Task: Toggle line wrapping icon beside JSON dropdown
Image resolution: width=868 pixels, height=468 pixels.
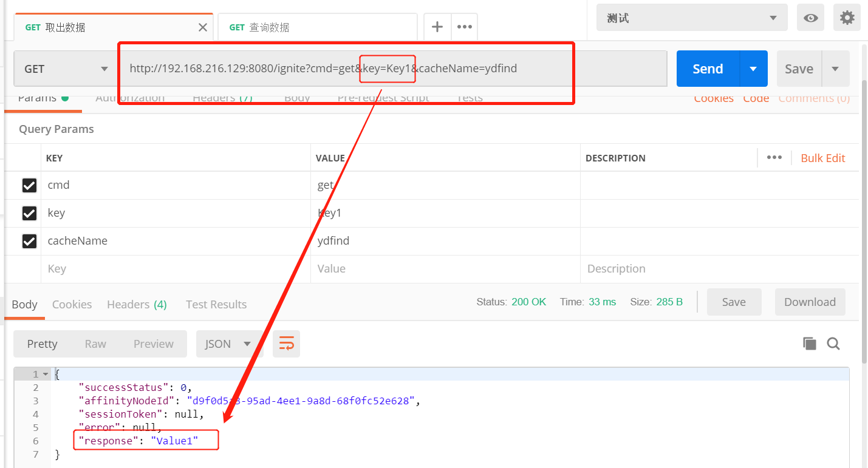Action: [286, 344]
